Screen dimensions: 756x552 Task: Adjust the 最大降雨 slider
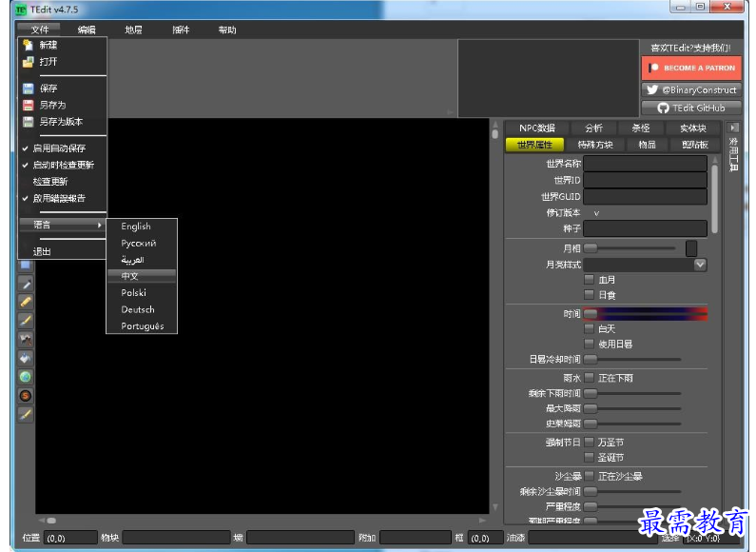click(x=632, y=408)
